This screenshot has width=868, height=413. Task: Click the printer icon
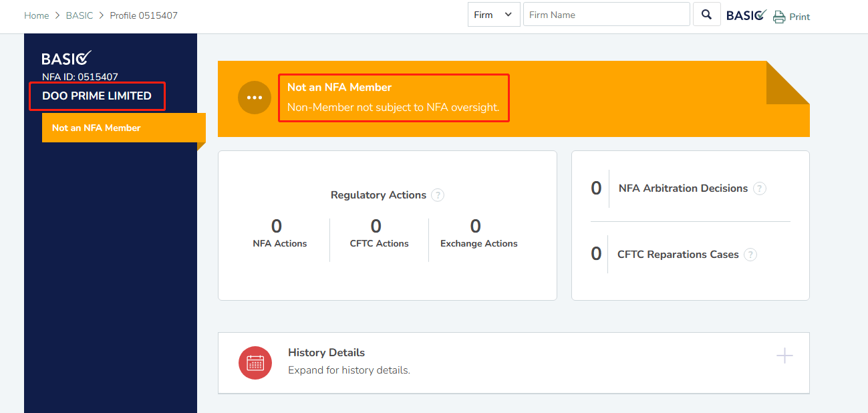(x=779, y=17)
